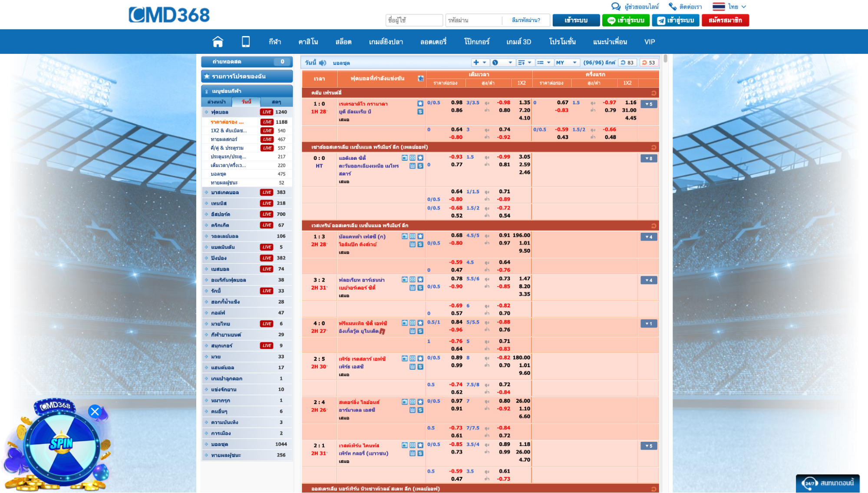Switch to ล่วงหน้า tab in sports menu
This screenshot has width=868, height=493.
(x=216, y=102)
